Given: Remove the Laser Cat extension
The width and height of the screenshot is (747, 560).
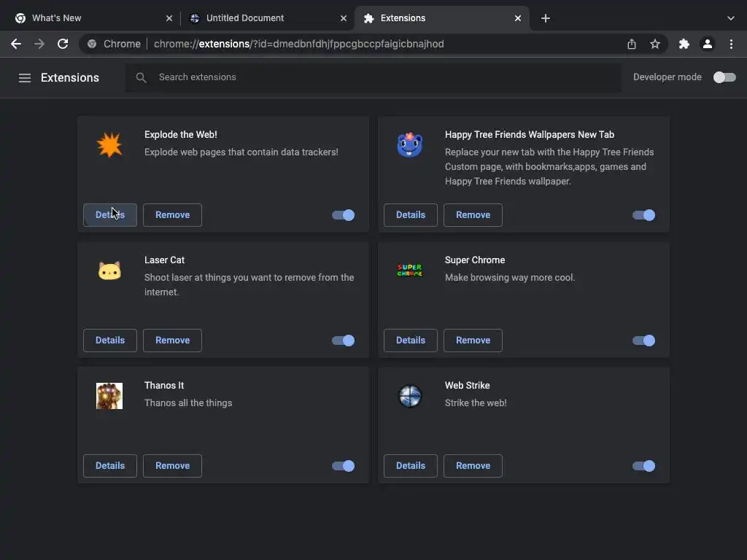Looking at the screenshot, I should tap(172, 341).
